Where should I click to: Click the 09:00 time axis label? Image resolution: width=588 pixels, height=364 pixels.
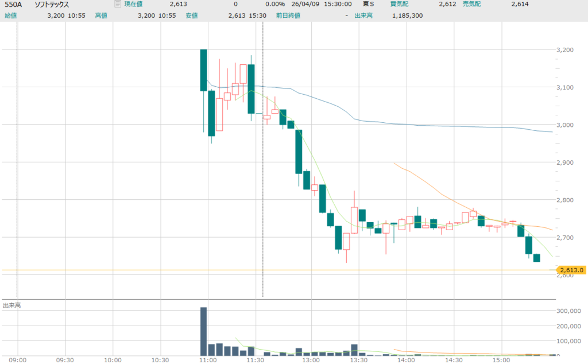coord(18,360)
